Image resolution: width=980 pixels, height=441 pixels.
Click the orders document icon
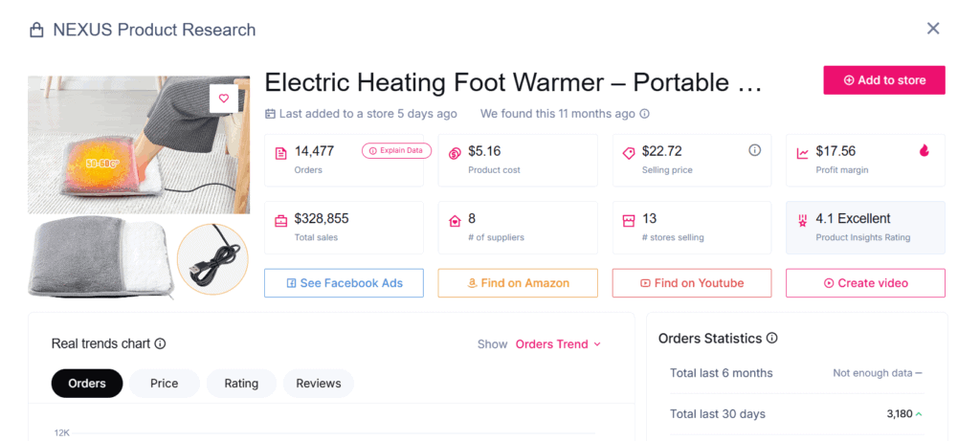(x=280, y=153)
